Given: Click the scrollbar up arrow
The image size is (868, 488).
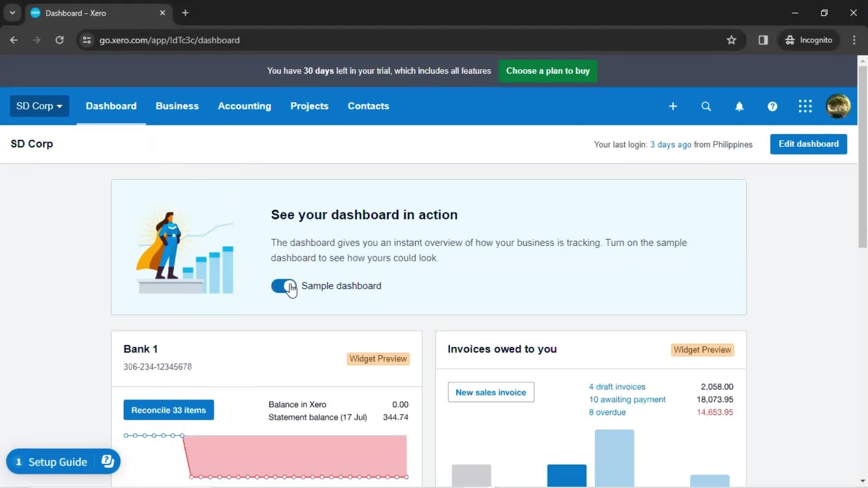Looking at the screenshot, I should tap(863, 61).
